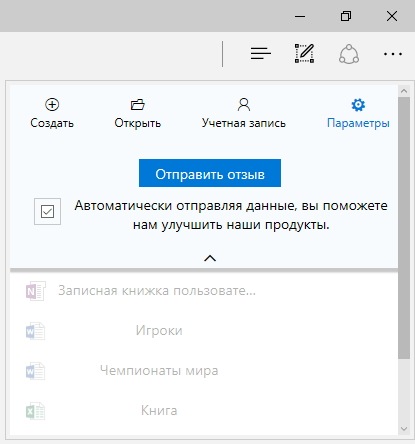Click the Создать plus icon
The height and width of the screenshot is (444, 415).
[52, 104]
